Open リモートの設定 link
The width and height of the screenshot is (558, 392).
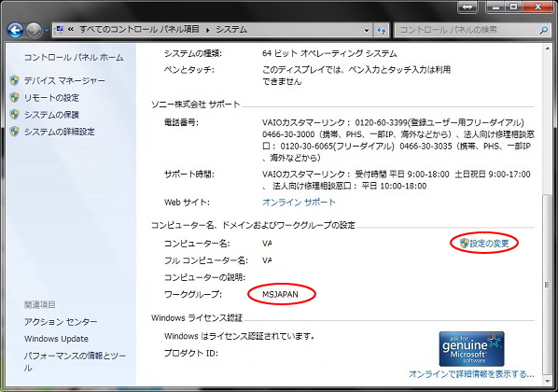point(51,98)
